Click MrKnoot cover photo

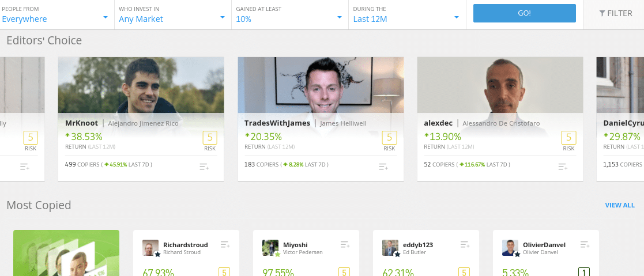click(141, 85)
